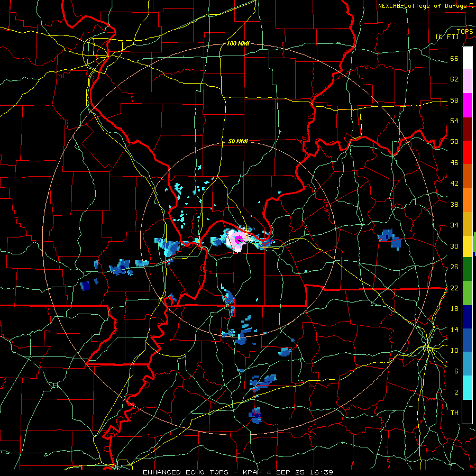Click the legend value 2
The height and width of the screenshot is (476, 476).
tap(456, 392)
